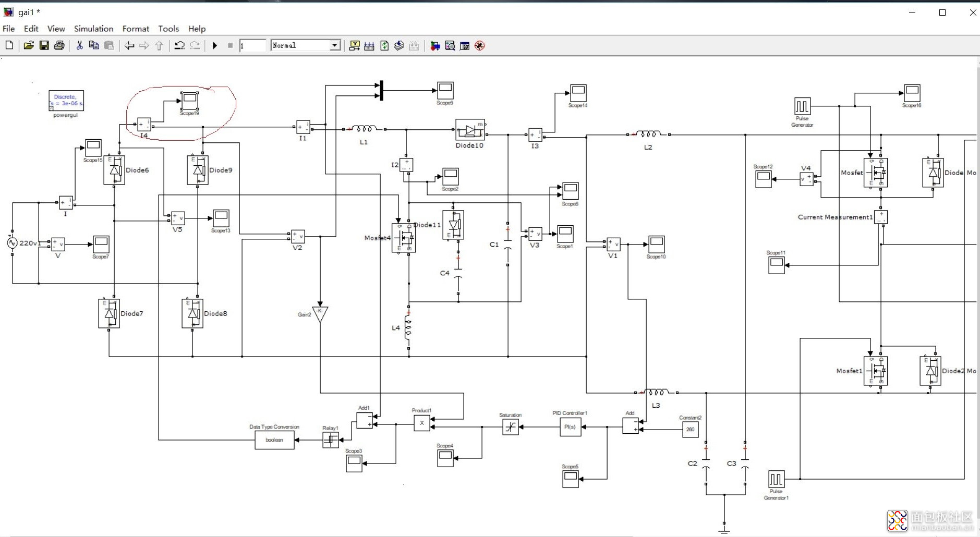Image resolution: width=980 pixels, height=537 pixels.
Task: Navigate forward with the right arrow icon
Action: [144, 45]
